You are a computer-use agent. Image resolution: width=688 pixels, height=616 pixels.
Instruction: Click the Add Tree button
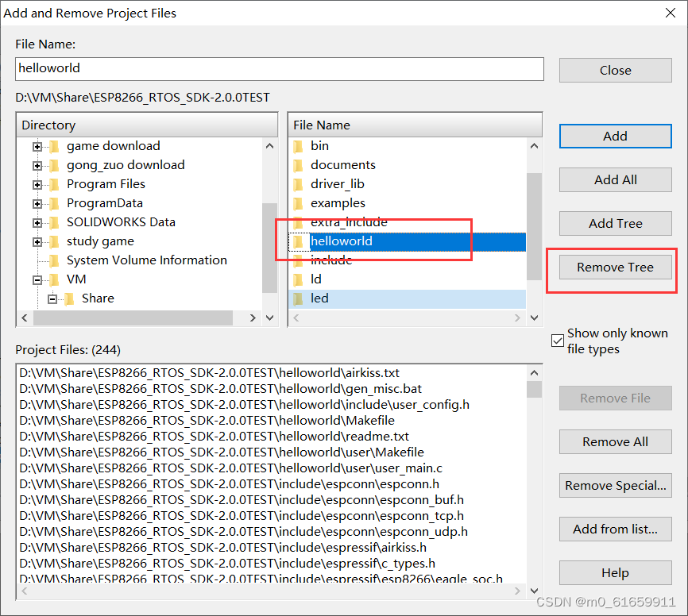click(615, 223)
